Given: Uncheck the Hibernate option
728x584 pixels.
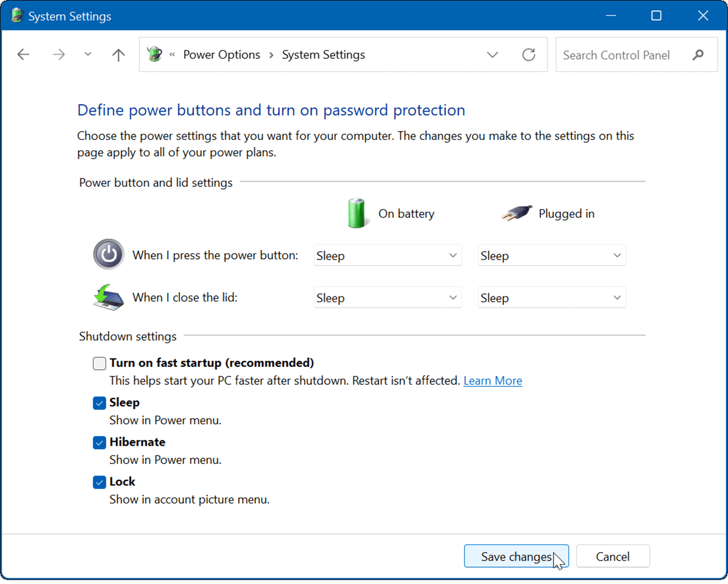Looking at the screenshot, I should [x=99, y=442].
